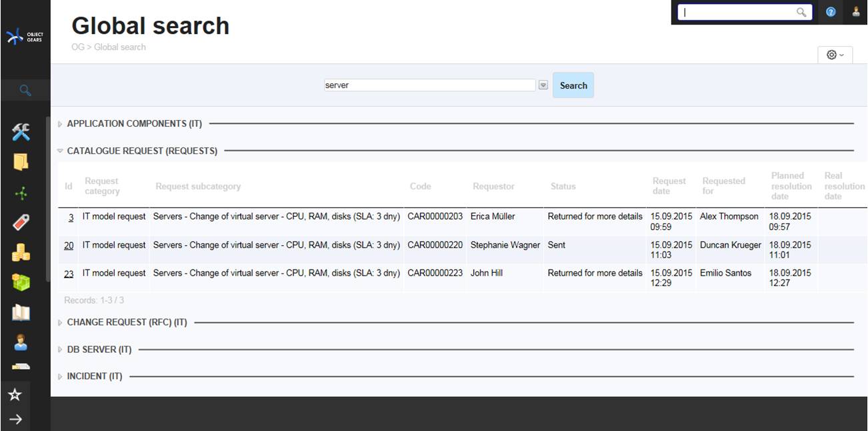Sort by the Planned resolution date column header
Image resolution: width=868 pixels, height=431 pixels.
pyautogui.click(x=792, y=186)
